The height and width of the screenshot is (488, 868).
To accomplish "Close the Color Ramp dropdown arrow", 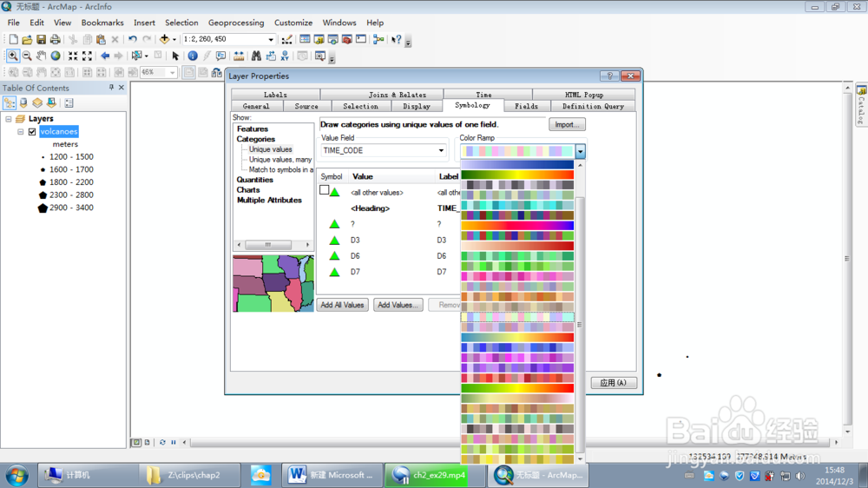I will [580, 151].
